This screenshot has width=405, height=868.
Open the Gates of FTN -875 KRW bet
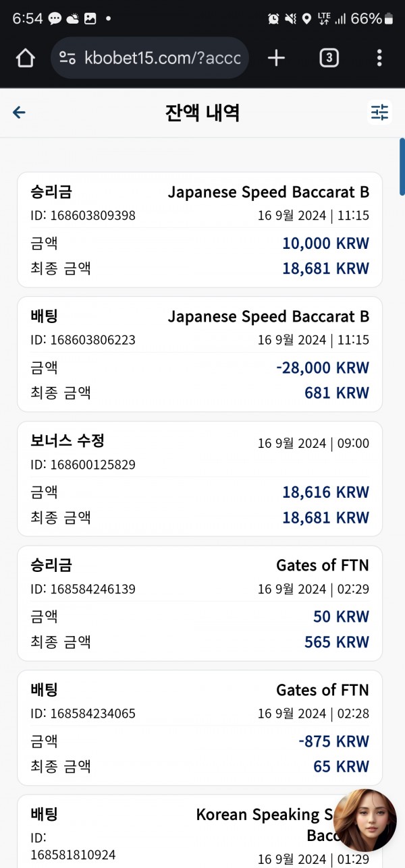[x=200, y=728]
